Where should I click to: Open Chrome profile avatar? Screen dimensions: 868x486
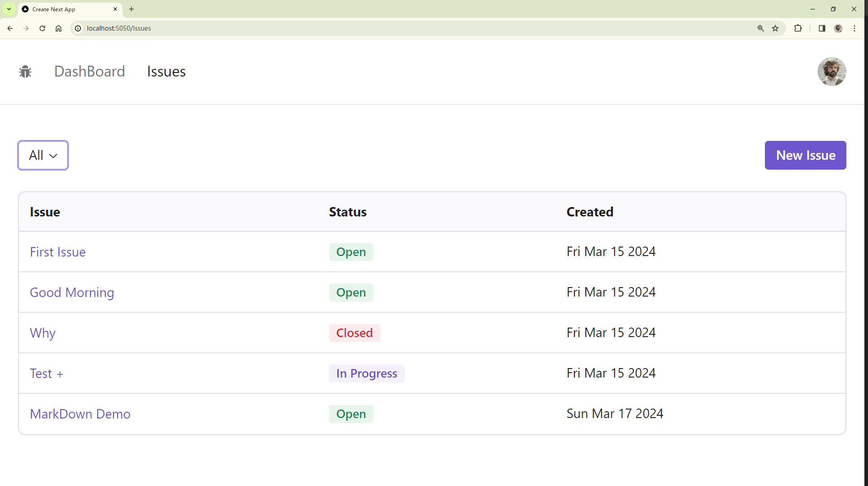tap(838, 28)
